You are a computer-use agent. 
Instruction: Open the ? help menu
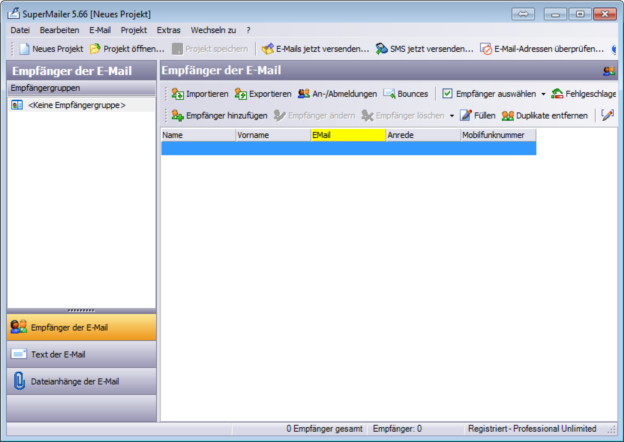(248, 30)
